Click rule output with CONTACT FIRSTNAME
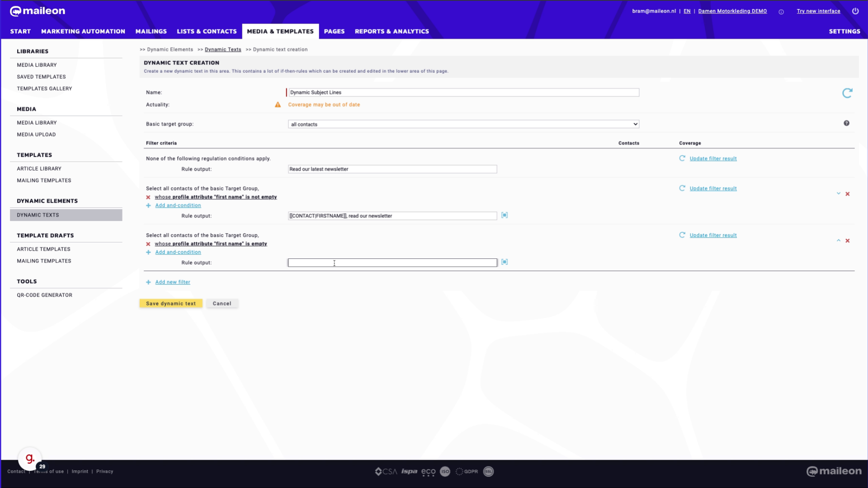The width and height of the screenshot is (868, 488). (x=392, y=216)
